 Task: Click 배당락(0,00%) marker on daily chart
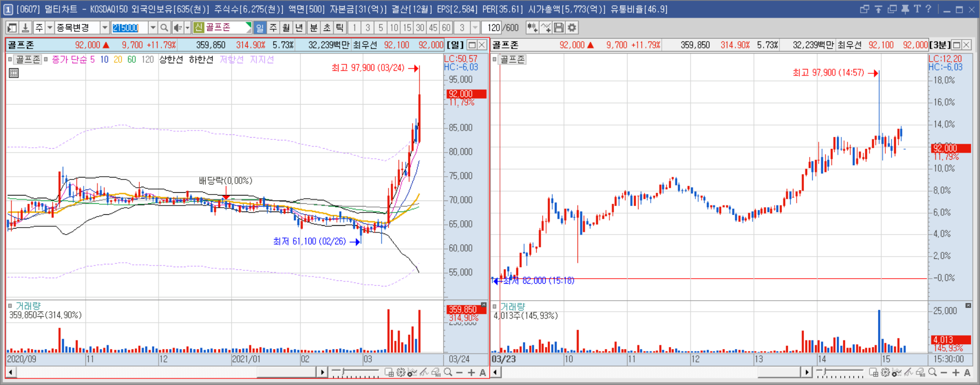[x=226, y=181]
